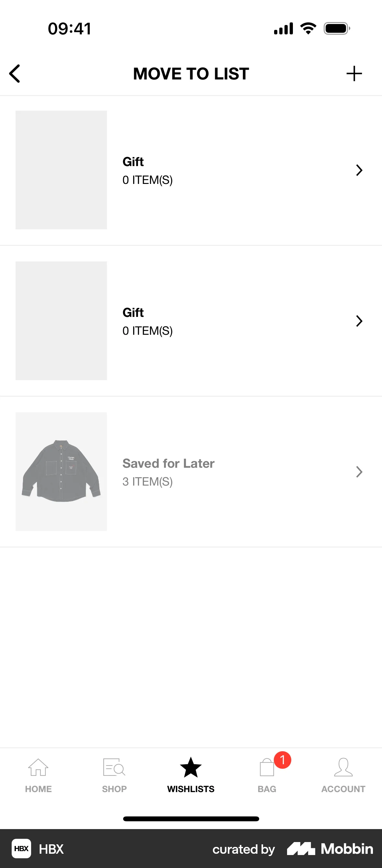Switch to the ACCOUNT tab label
This screenshot has width=382, height=868.
point(343,789)
